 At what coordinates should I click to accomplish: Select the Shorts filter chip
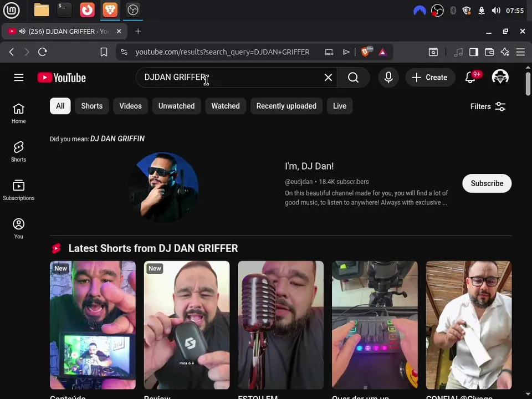[91, 106]
